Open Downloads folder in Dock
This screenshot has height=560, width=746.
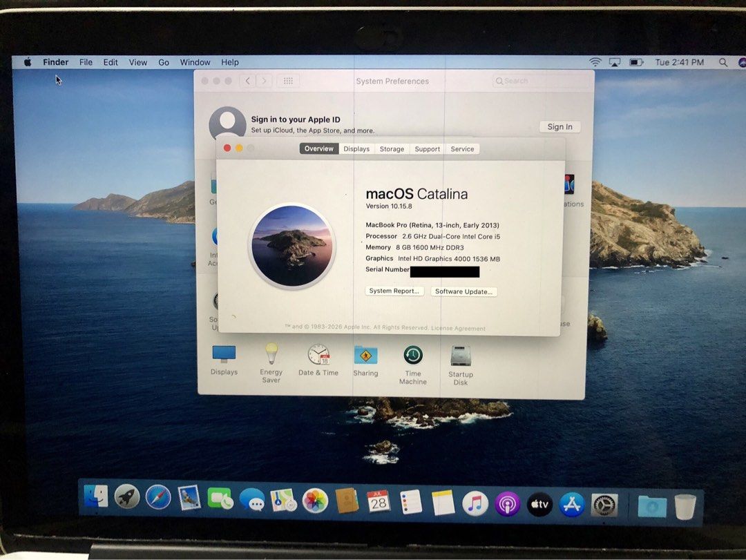tap(652, 507)
